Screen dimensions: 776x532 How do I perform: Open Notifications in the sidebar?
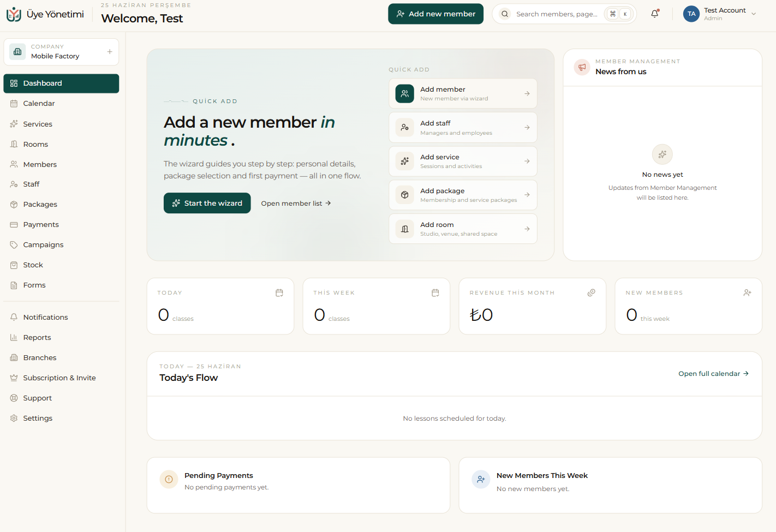[x=61, y=318]
